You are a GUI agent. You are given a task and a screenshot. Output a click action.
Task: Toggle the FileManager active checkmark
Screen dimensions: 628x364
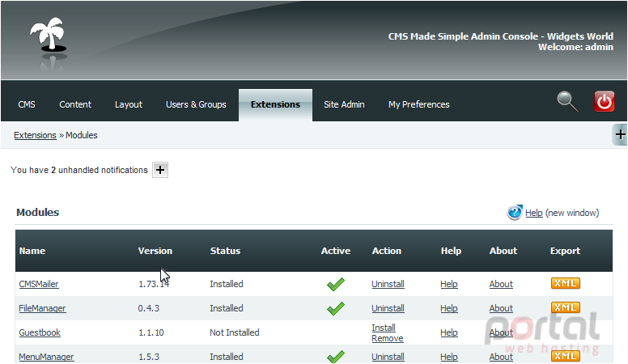336,308
